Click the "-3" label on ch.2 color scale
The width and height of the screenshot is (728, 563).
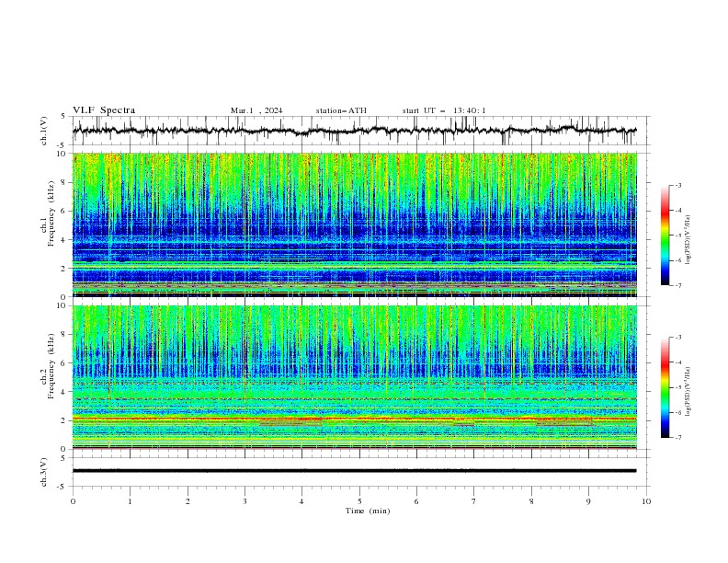click(677, 338)
